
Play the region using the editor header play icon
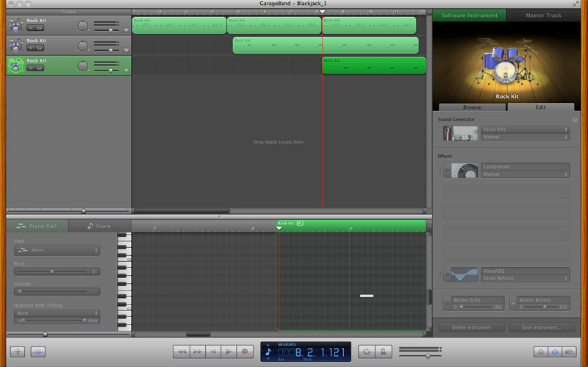[x=300, y=224]
